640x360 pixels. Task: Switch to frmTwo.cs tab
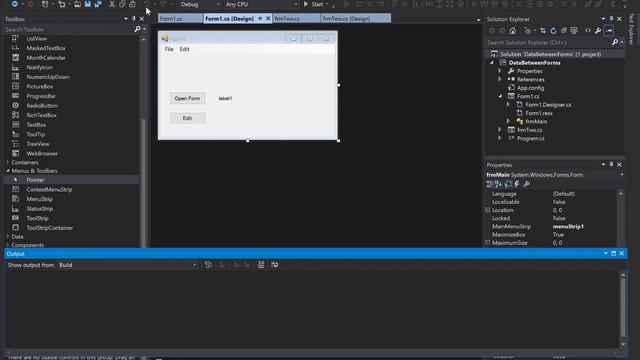click(x=296, y=19)
